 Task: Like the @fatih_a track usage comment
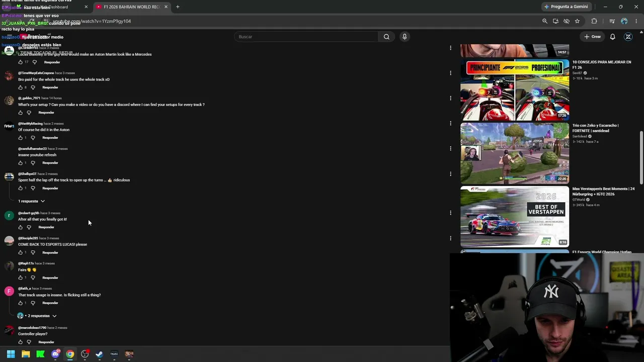20,303
